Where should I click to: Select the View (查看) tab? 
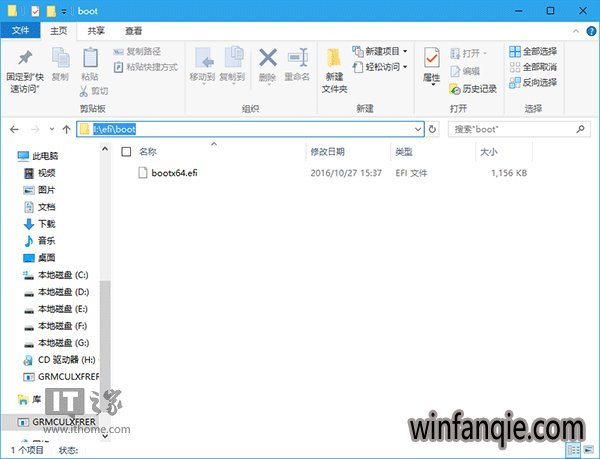point(134,31)
